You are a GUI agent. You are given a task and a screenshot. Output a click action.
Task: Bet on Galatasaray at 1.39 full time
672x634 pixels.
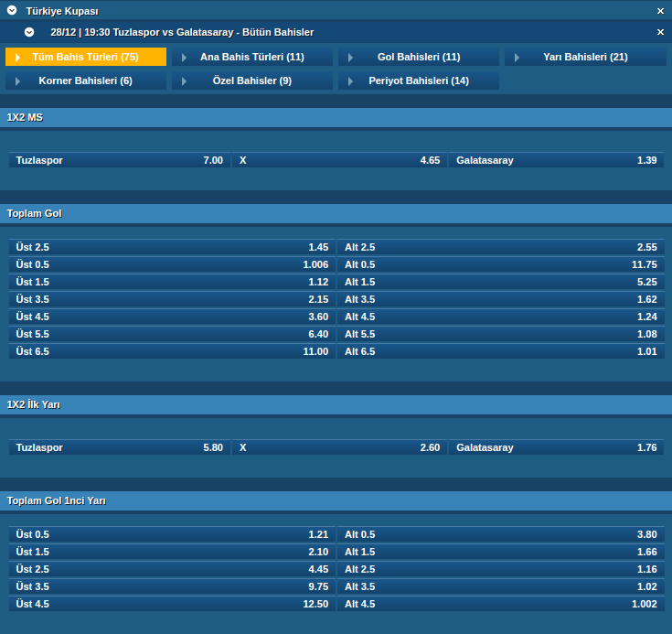[556, 160]
